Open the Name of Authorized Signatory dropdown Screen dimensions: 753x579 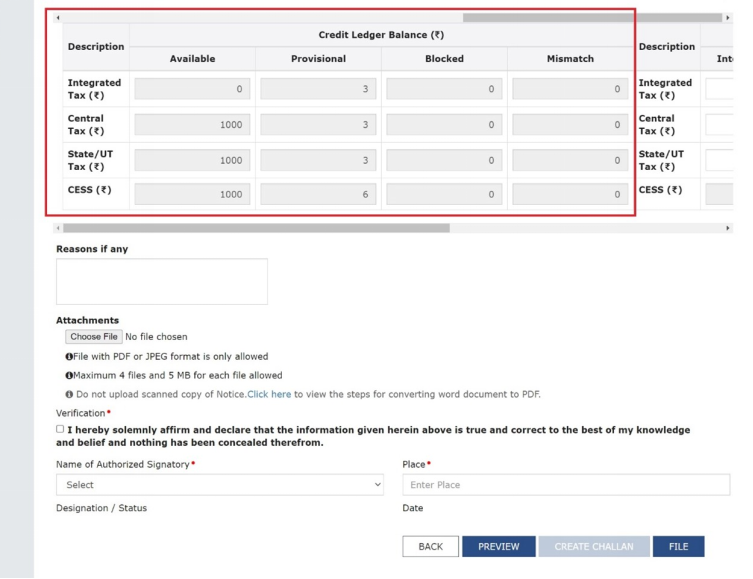click(x=220, y=485)
